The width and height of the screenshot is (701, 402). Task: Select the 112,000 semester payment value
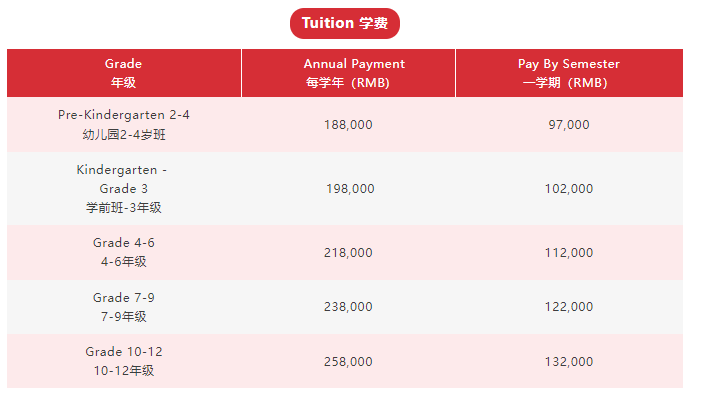point(569,253)
